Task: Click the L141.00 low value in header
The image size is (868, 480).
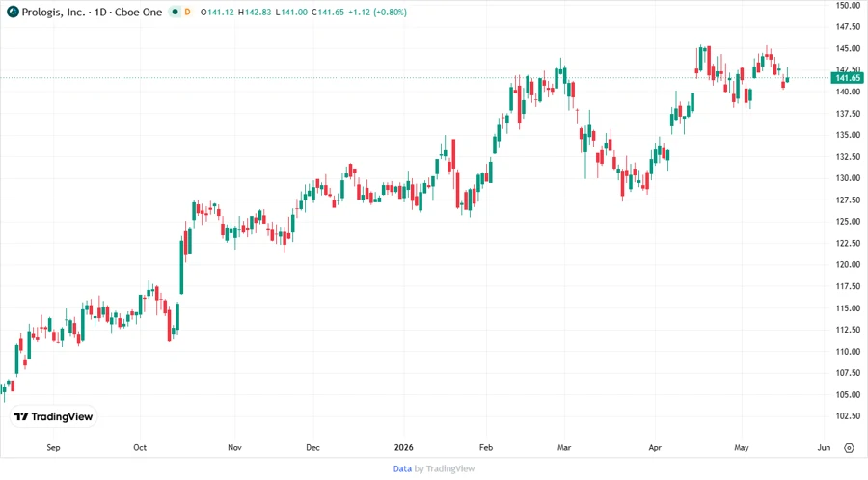Action: [x=291, y=12]
